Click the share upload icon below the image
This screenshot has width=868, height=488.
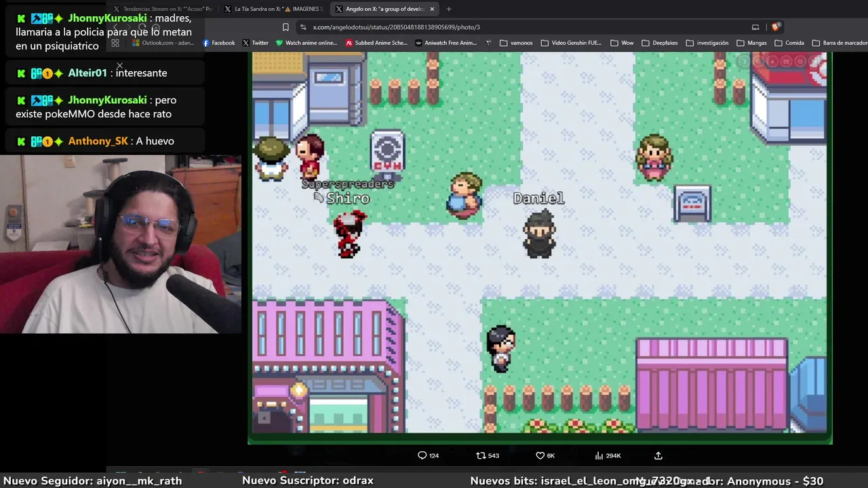658,455
